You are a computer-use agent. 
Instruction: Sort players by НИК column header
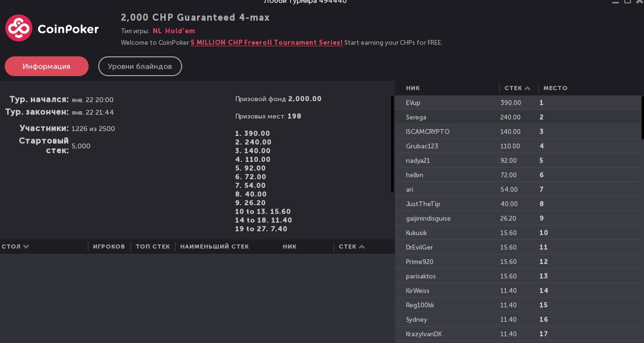[x=413, y=88]
